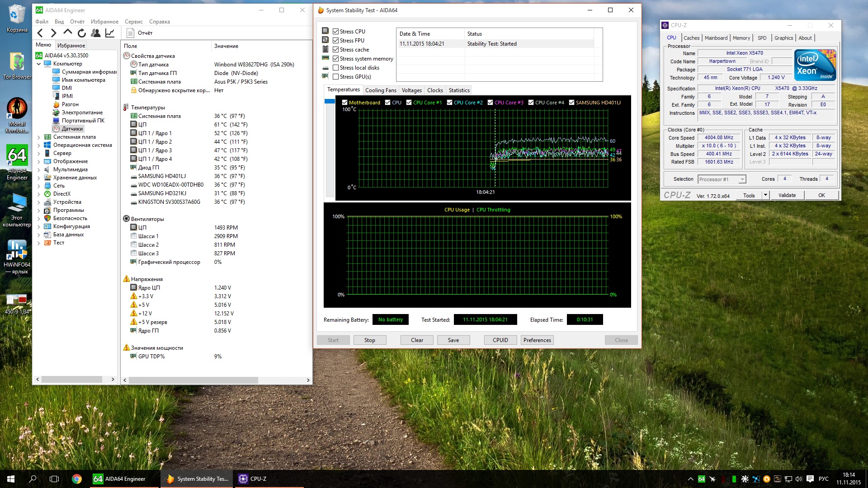868x488 pixels.
Task: Click the up-level arrow in the AIDA64 toolbar
Action: tap(68, 33)
